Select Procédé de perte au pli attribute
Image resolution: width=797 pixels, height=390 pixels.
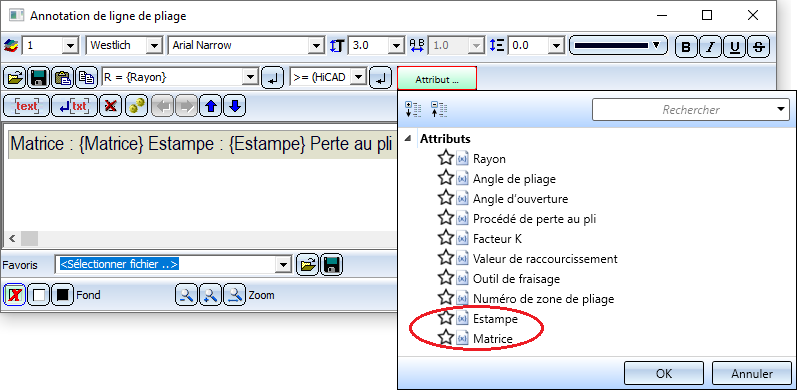(x=534, y=219)
